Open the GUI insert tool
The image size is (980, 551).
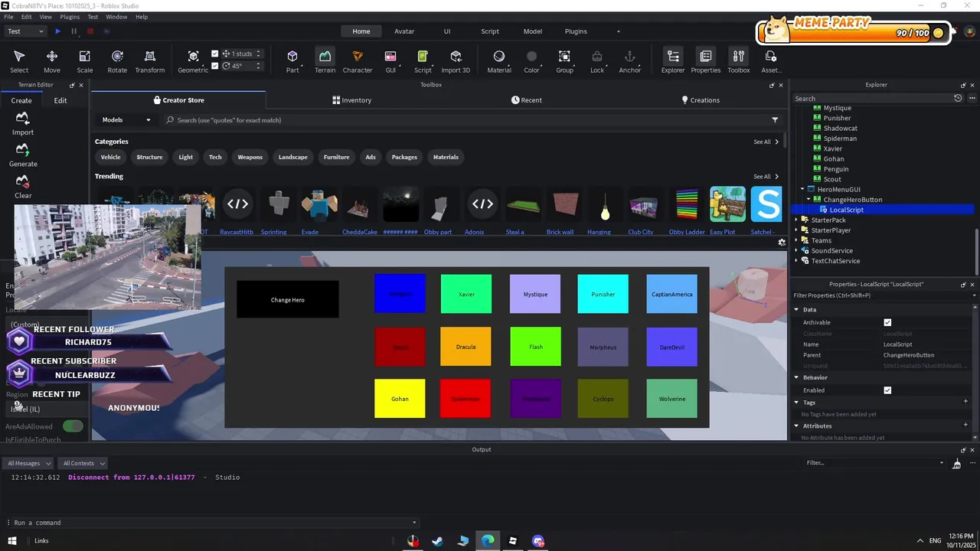coord(390,61)
